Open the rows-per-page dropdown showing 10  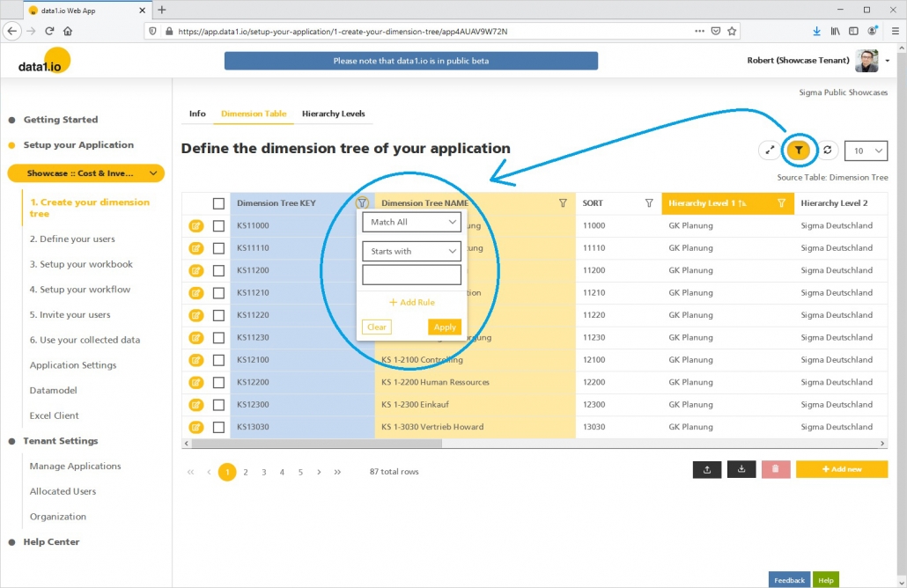point(866,151)
